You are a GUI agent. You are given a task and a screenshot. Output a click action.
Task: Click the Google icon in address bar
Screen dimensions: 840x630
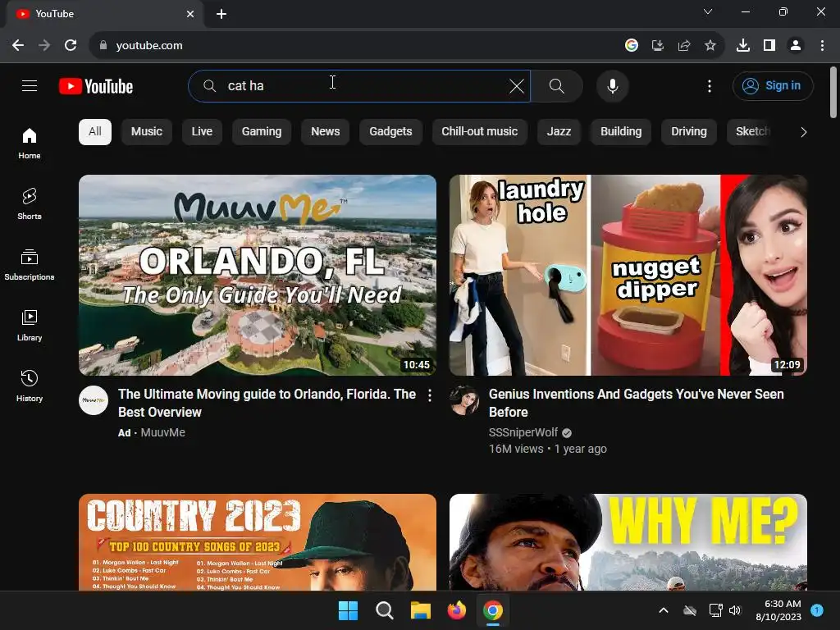(632, 46)
